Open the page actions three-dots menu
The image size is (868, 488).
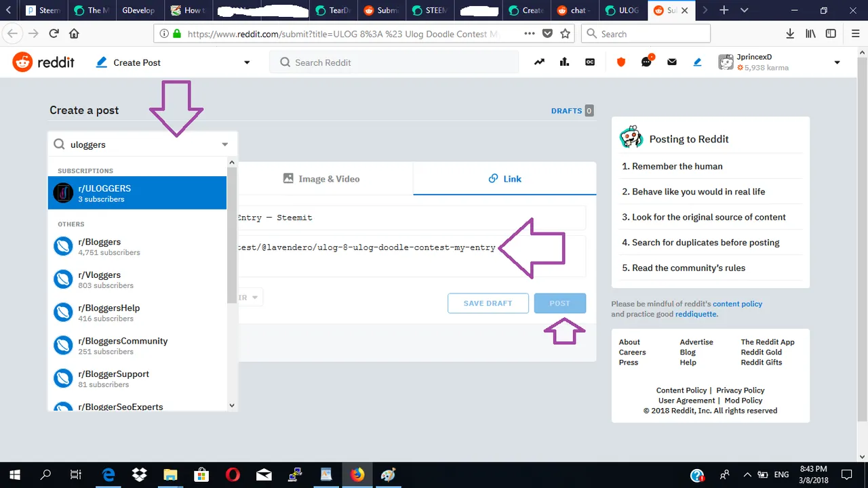tap(530, 33)
